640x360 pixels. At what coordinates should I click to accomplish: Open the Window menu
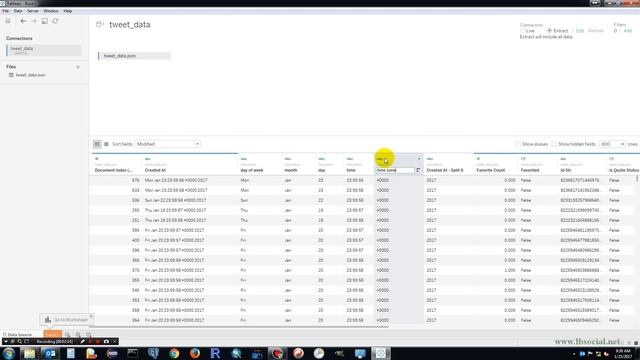pos(51,11)
